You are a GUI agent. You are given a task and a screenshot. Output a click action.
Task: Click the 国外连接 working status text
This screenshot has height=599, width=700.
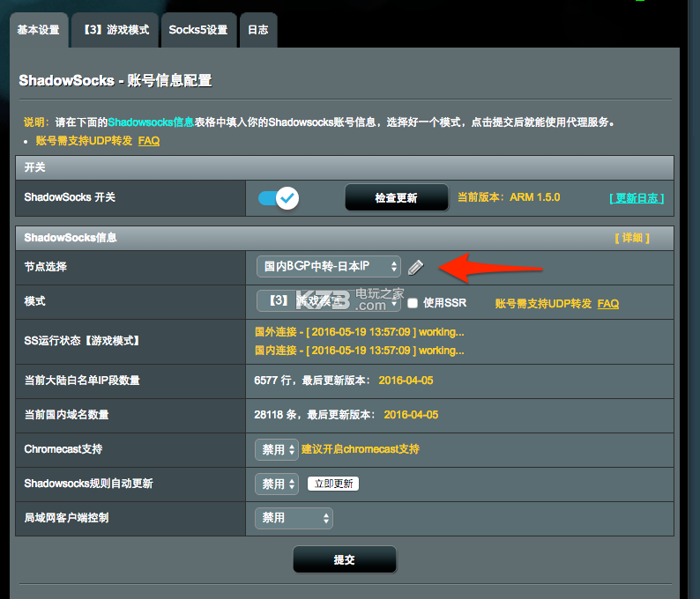click(360, 332)
